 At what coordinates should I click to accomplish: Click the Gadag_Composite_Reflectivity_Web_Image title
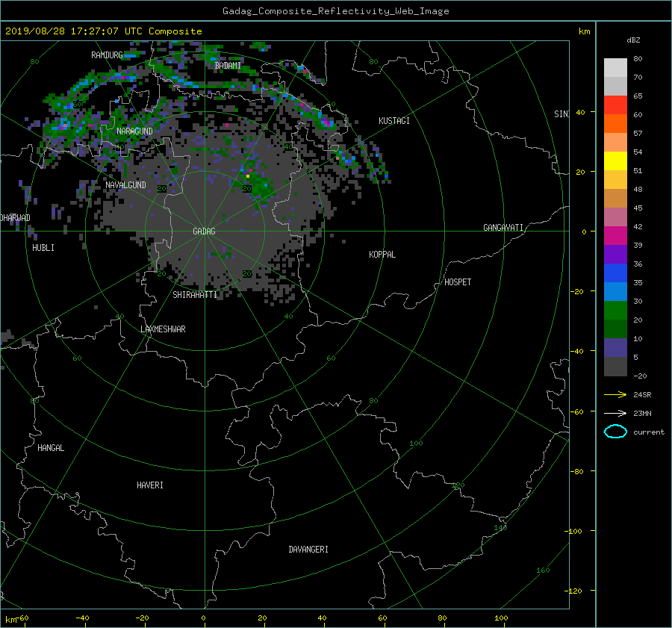coord(335,11)
